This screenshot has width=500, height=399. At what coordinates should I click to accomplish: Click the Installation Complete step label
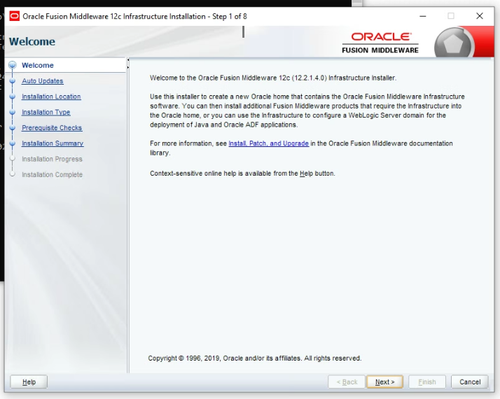point(52,175)
